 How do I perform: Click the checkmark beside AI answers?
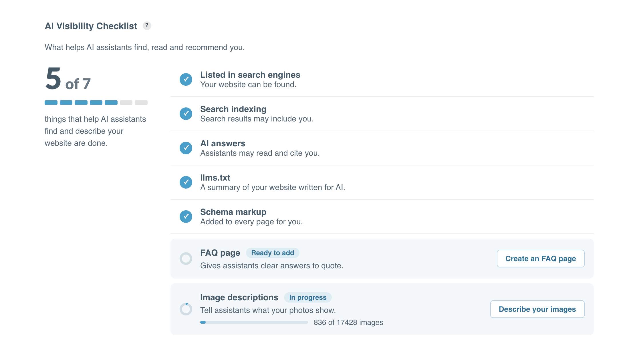[186, 148]
